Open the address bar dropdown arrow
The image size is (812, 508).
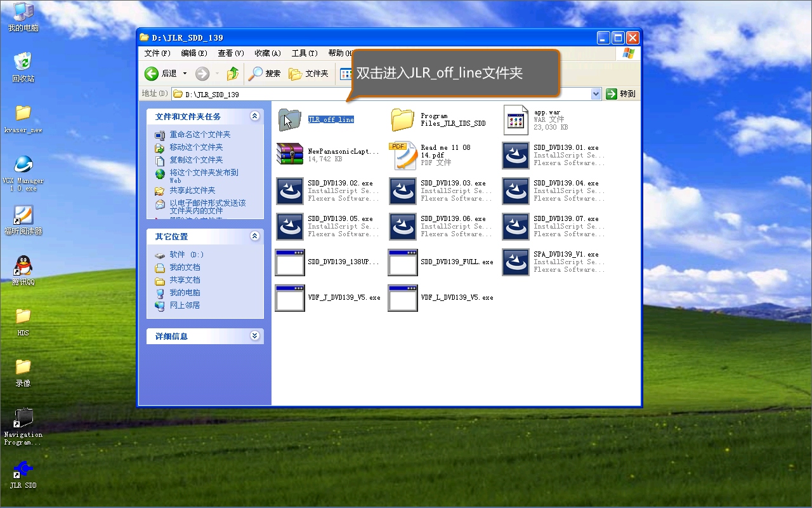click(596, 94)
